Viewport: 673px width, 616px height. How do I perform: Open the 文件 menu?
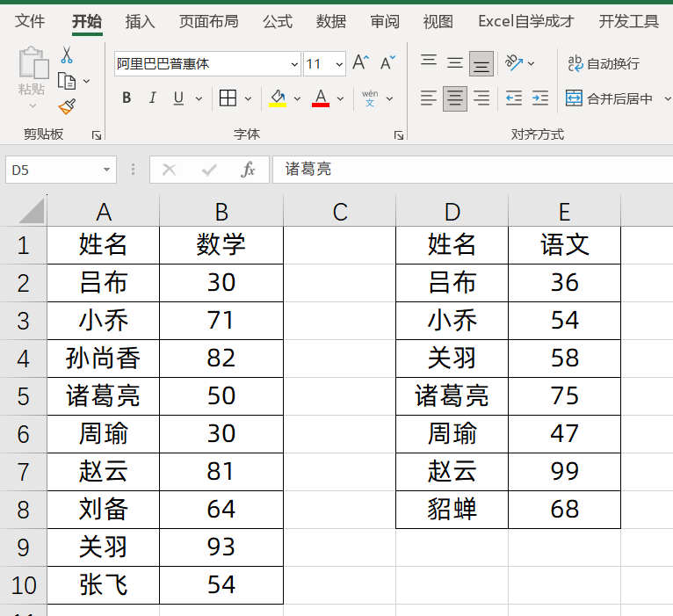(30, 21)
